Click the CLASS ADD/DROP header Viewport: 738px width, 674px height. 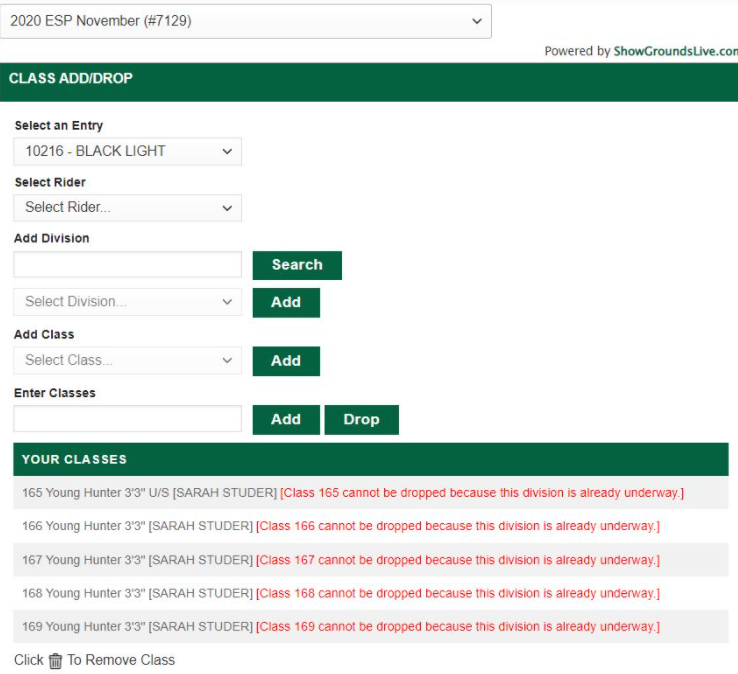pos(369,82)
